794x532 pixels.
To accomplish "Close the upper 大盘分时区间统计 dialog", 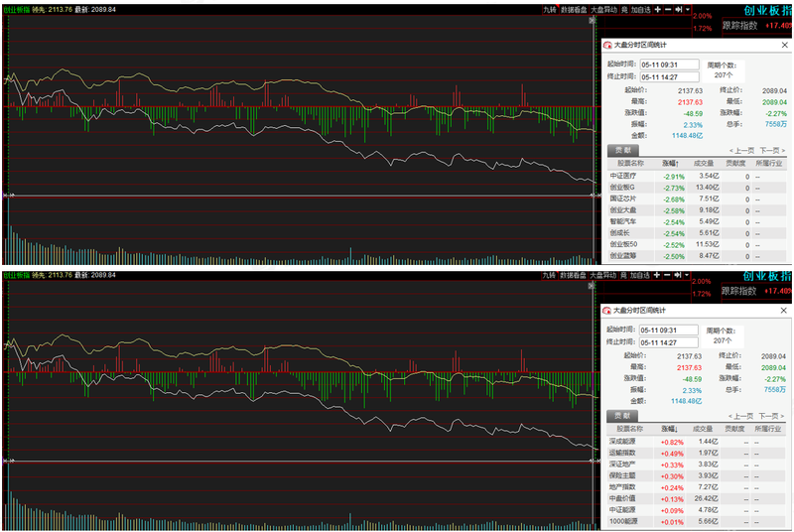I will click(x=784, y=45).
